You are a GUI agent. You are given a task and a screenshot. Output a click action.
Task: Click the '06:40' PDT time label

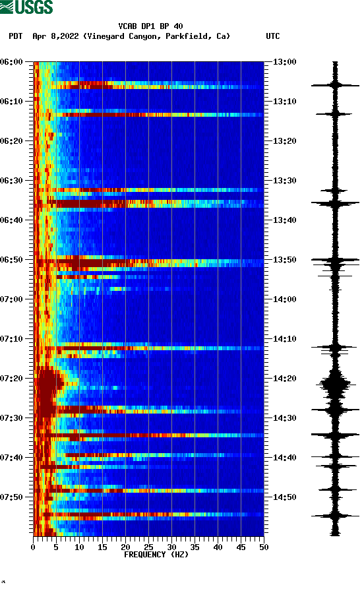pyautogui.click(x=11, y=220)
